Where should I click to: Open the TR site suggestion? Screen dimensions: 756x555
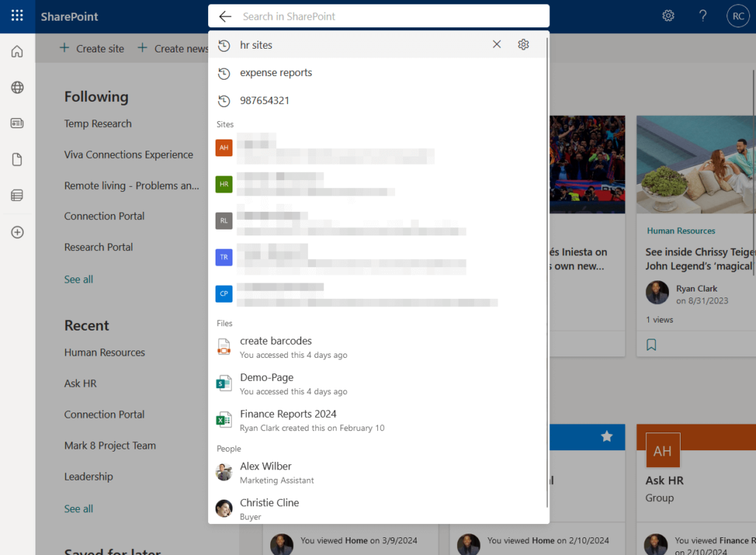point(378,258)
